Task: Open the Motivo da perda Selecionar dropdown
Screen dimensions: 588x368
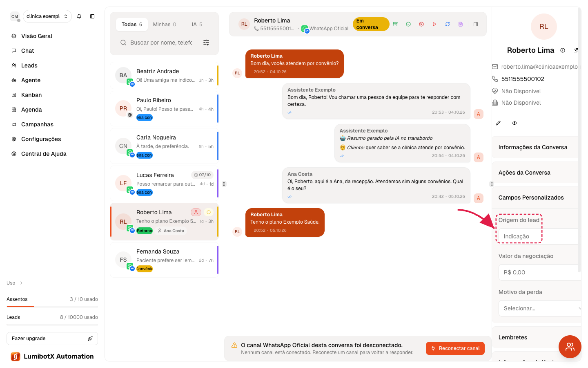Action: click(x=540, y=308)
